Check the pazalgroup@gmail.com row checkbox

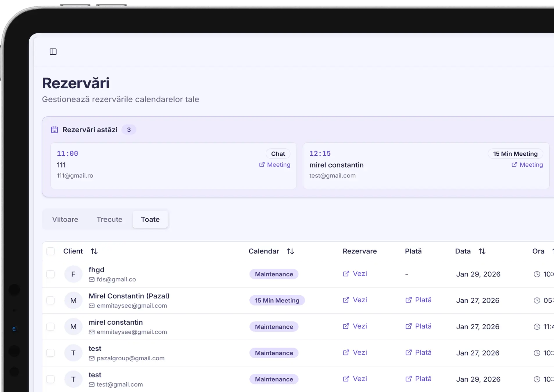(51, 353)
